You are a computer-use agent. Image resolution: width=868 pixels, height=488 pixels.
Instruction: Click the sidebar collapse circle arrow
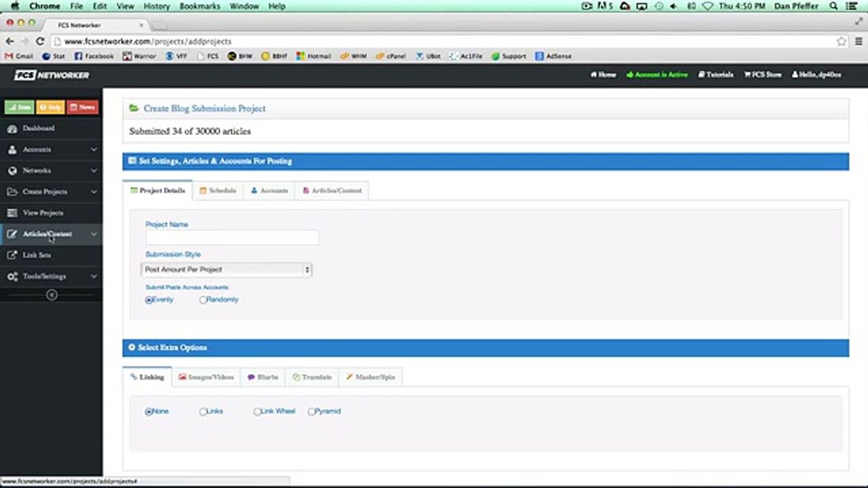tap(52, 295)
